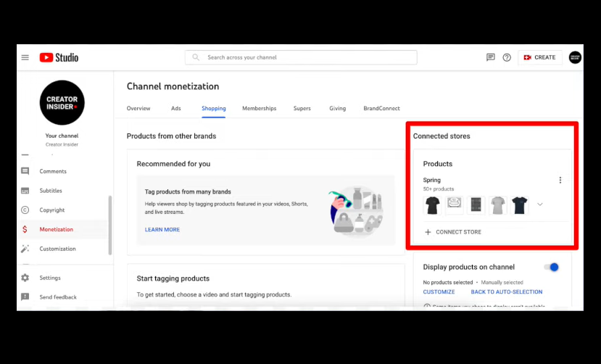Click the YouTube Studio logo
Viewport: 601px width, 364px height.
click(59, 57)
